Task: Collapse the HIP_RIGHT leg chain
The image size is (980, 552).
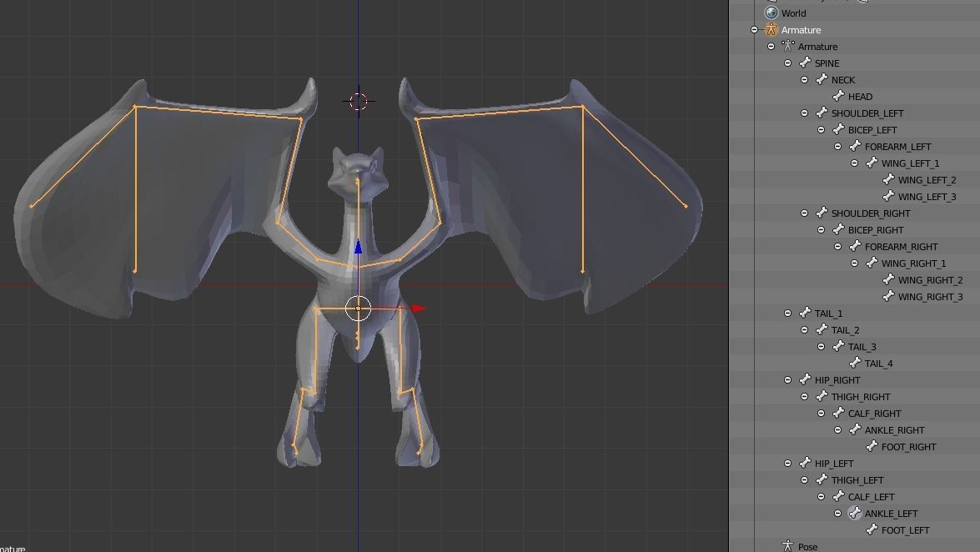Action: [788, 380]
